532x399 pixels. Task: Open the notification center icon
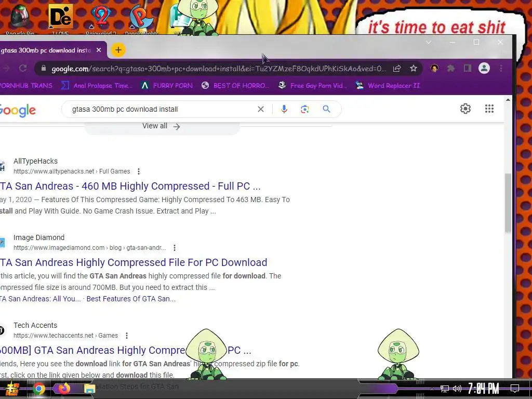pos(515,389)
